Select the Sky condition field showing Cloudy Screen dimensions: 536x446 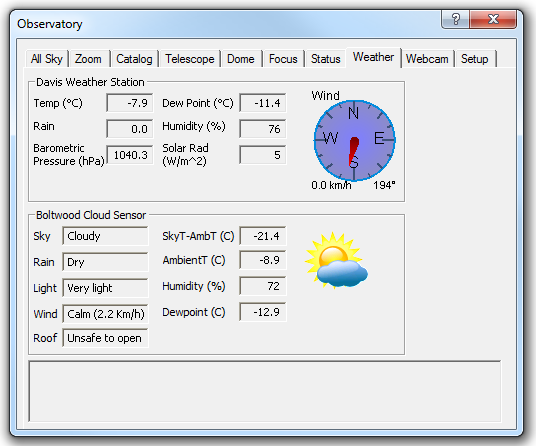pos(105,236)
